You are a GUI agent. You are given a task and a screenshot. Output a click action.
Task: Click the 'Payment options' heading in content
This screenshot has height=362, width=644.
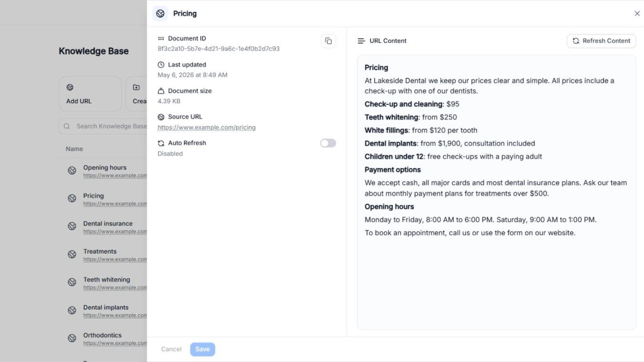[x=393, y=170]
